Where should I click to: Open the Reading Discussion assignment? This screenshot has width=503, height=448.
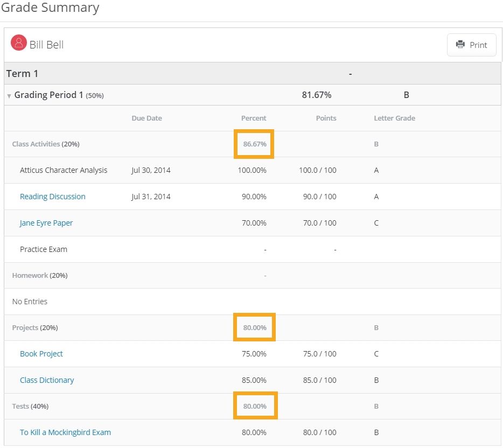pos(52,197)
